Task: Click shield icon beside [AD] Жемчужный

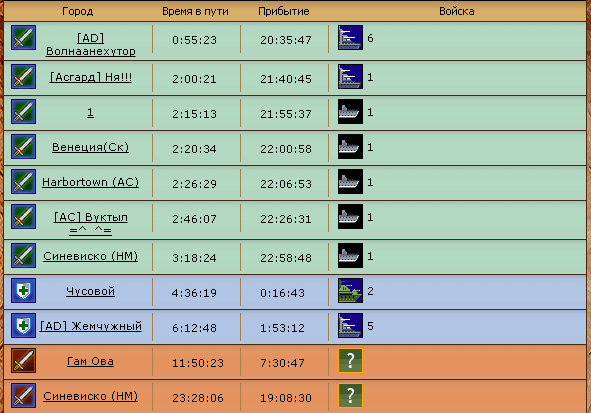Action: click(x=23, y=326)
